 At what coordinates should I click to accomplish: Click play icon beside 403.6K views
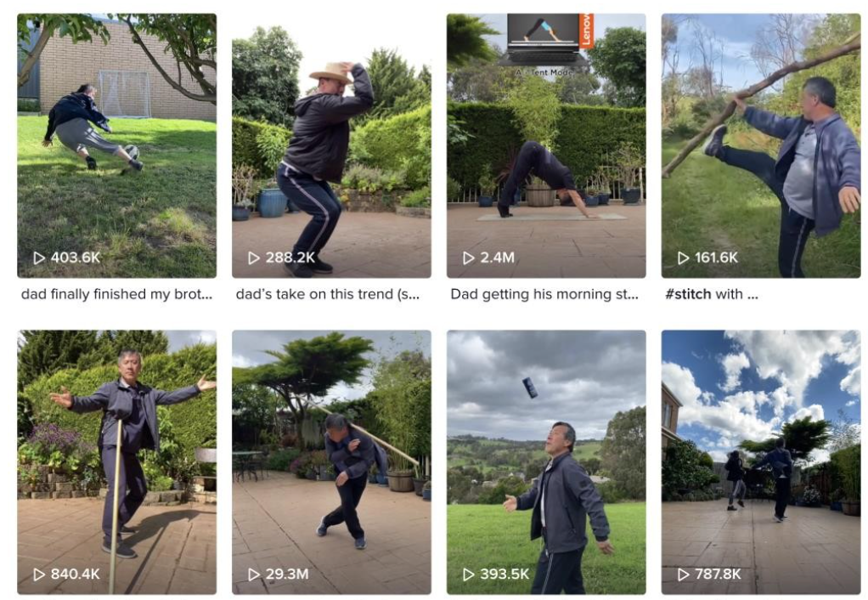click(x=39, y=258)
